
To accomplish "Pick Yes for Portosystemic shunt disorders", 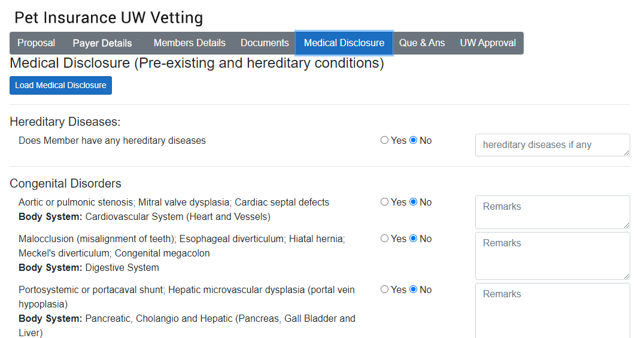I will click(384, 289).
